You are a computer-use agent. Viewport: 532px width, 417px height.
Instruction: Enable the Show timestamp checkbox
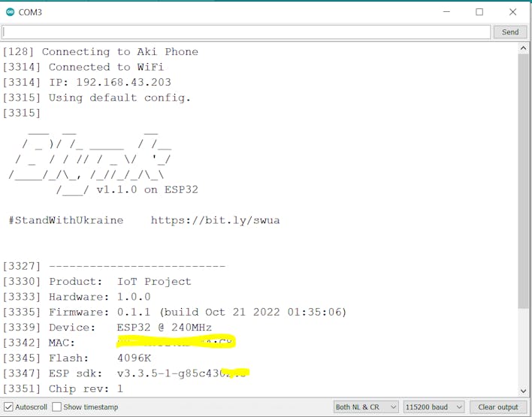56,406
